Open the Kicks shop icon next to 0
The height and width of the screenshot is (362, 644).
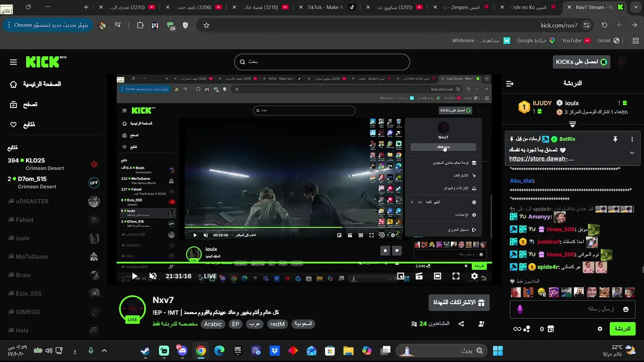coord(551,329)
